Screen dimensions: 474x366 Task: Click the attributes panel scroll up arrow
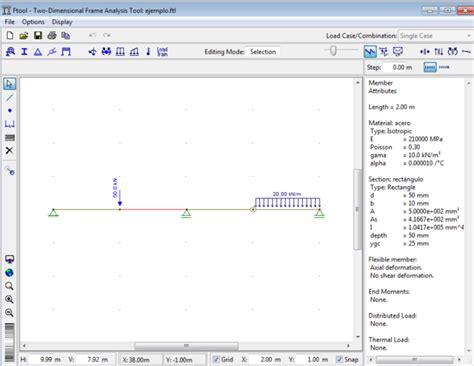(x=469, y=83)
